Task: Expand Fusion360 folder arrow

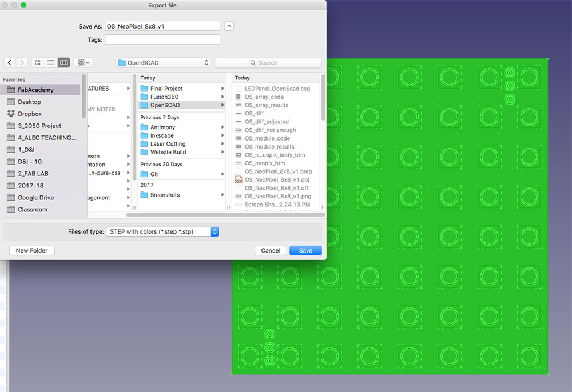Action: [x=223, y=97]
